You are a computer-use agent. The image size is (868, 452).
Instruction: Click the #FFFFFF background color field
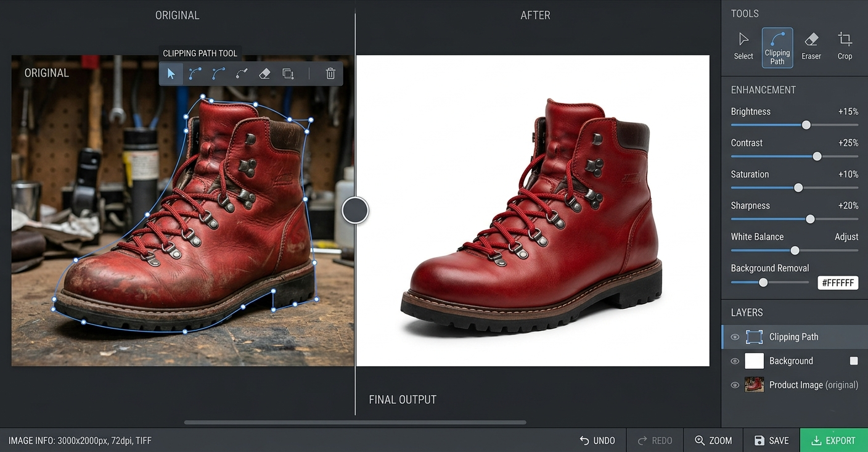pos(838,282)
